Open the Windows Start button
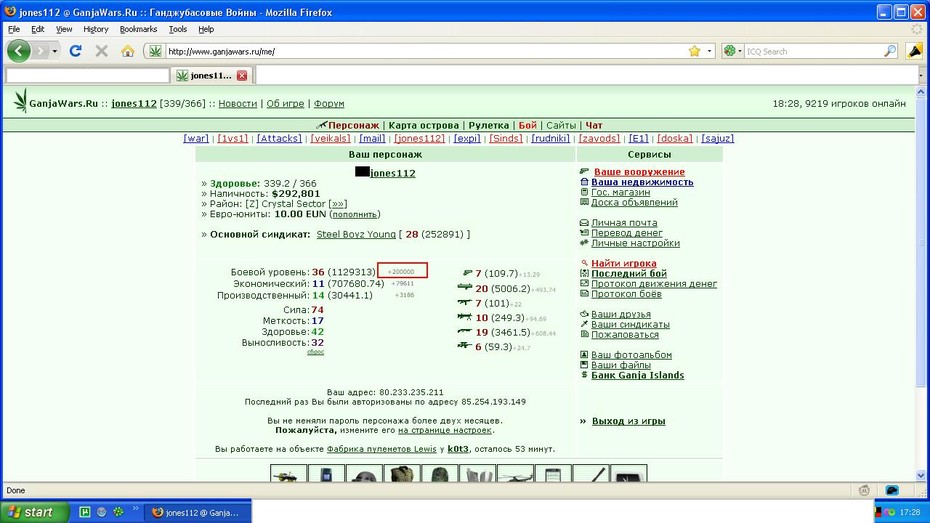The image size is (930, 523). [34, 512]
